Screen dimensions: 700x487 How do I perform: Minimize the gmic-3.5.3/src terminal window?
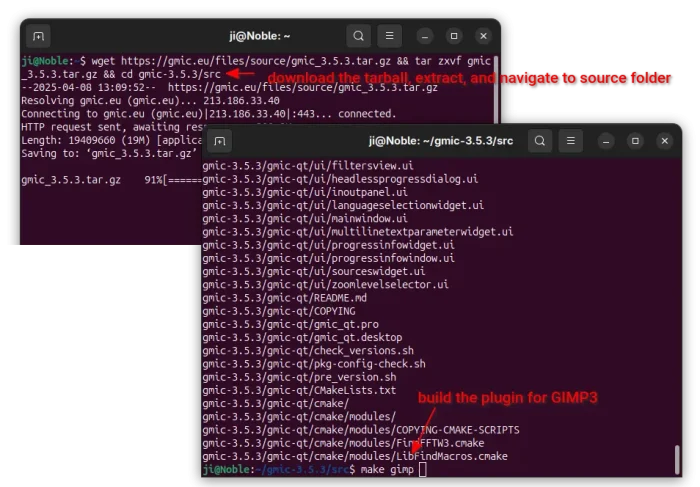[x=606, y=141]
